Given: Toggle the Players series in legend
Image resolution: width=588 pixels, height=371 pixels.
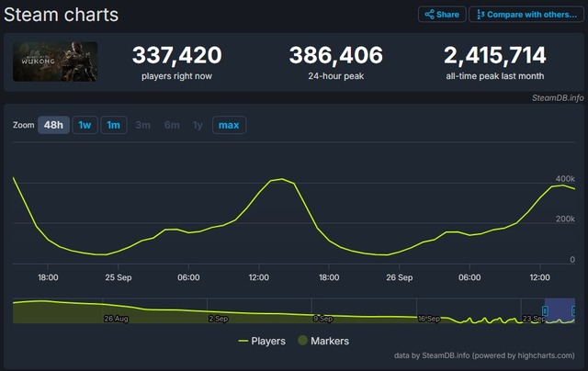Looking at the screenshot, I should (262, 341).
